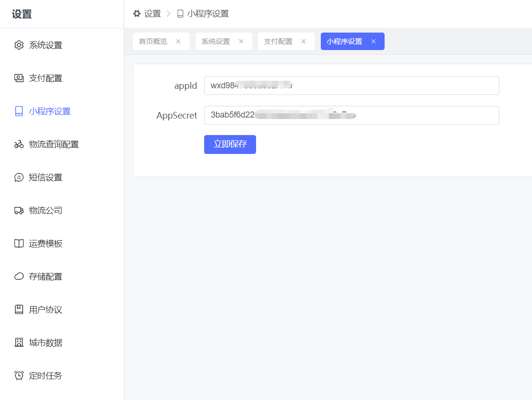
Task: Click the 设置 breadcrumb link
Action: coord(152,14)
